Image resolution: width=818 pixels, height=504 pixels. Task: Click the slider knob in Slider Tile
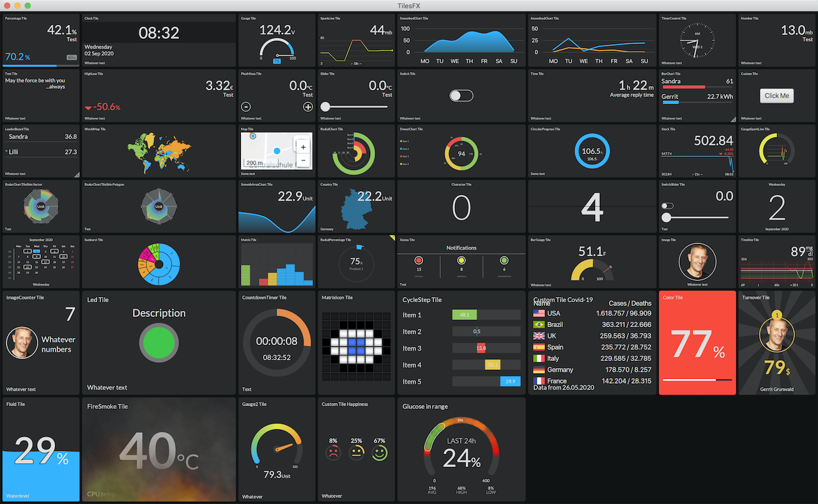coord(325,107)
